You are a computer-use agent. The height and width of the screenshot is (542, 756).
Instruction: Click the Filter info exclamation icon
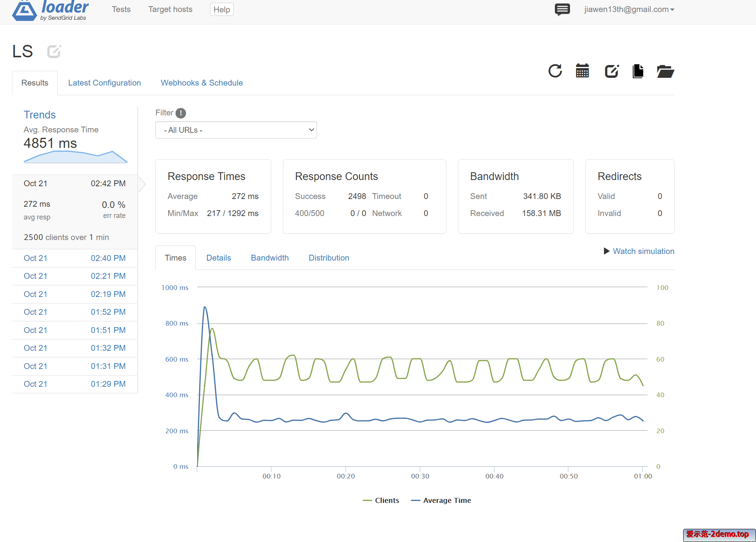(181, 113)
